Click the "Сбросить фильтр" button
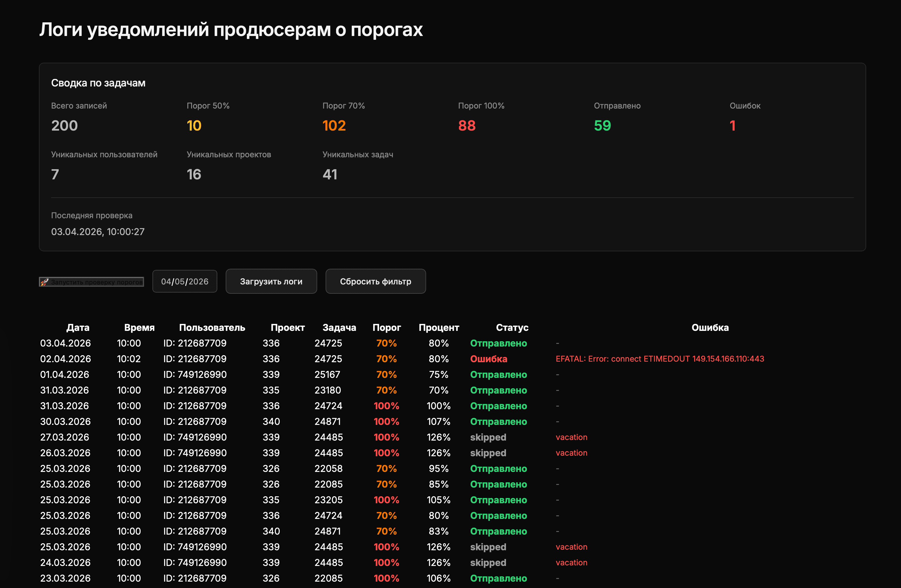This screenshot has height=588, width=901. (x=376, y=282)
